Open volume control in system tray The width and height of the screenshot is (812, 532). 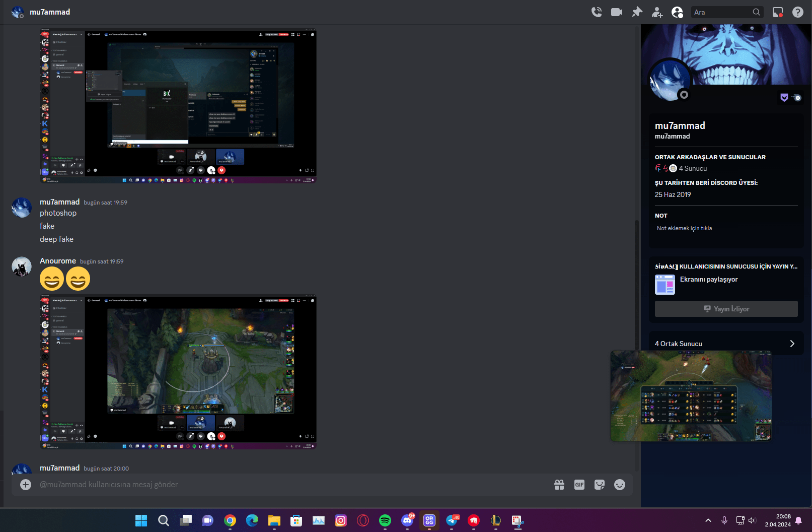point(752,520)
